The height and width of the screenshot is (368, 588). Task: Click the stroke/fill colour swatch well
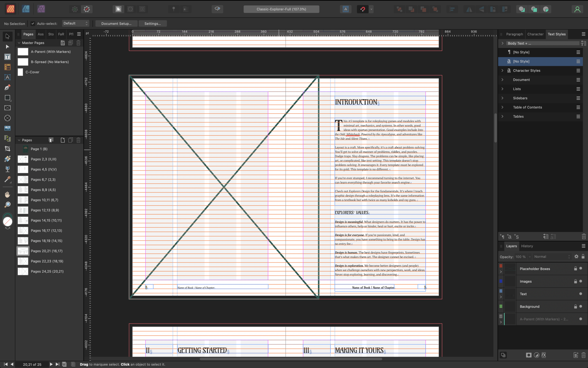8,222
